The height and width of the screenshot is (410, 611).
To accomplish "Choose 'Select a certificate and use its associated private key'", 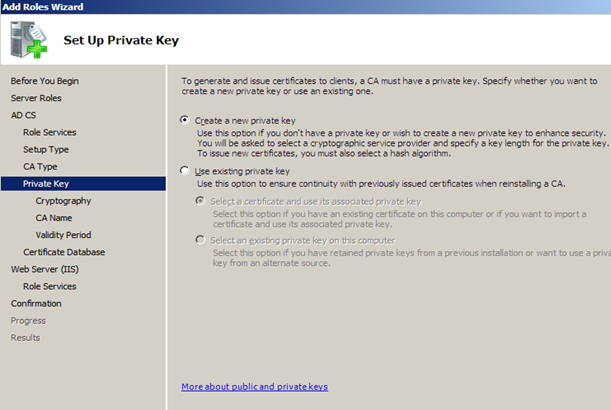I will pos(201,201).
